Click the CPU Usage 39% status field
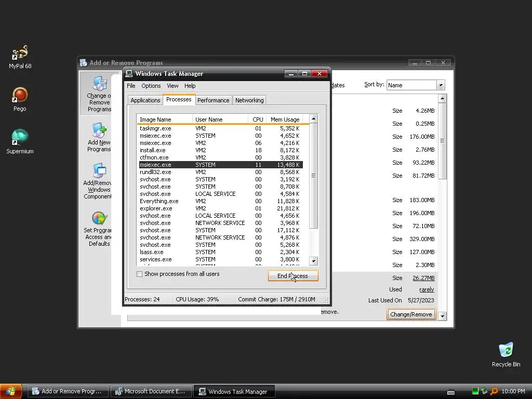Viewport: 532px width, 399px height. click(204, 299)
